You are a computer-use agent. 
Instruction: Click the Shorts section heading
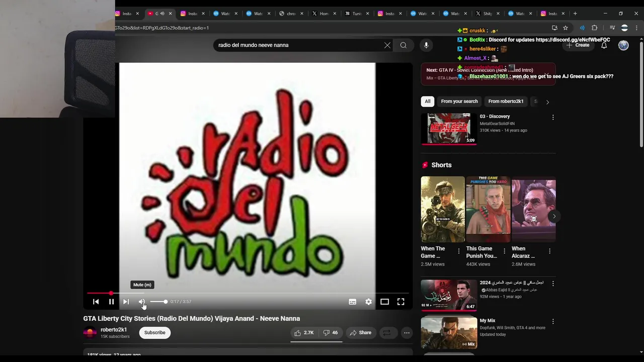coord(441,165)
